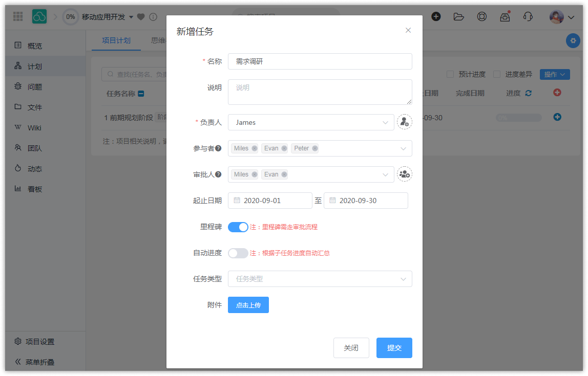Viewport: 588px width, 376px height.
Task: Expand the 移动应用开发 project switcher arrow
Action: [131, 17]
